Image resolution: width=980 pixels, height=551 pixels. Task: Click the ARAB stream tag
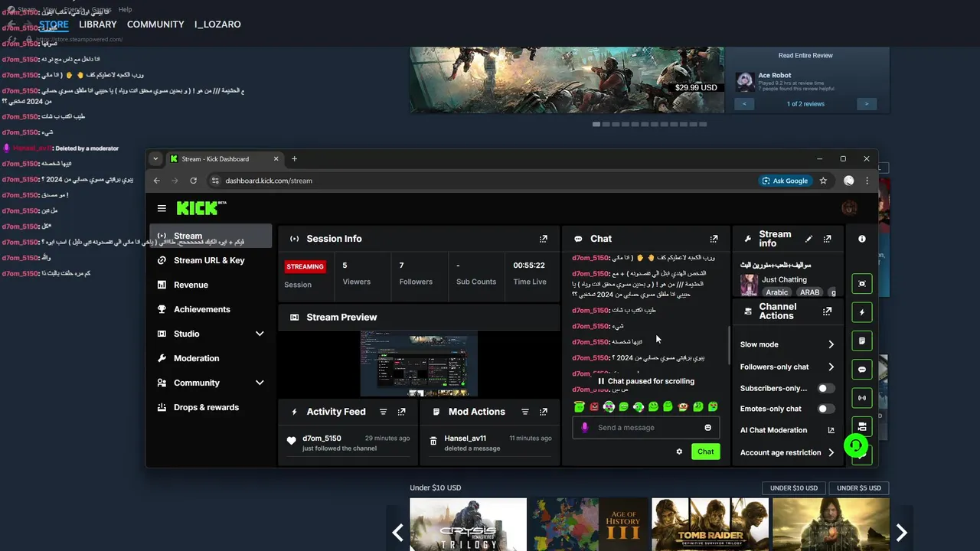tap(809, 292)
